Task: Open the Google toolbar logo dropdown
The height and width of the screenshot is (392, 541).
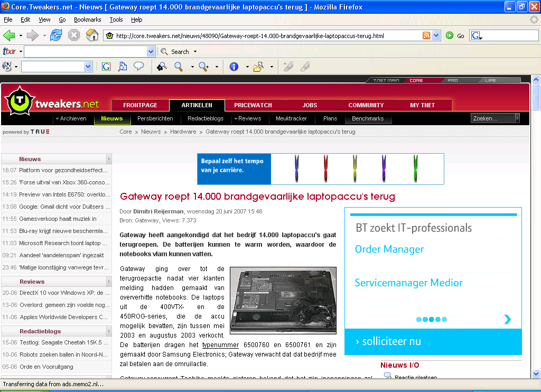Action: coord(16,67)
